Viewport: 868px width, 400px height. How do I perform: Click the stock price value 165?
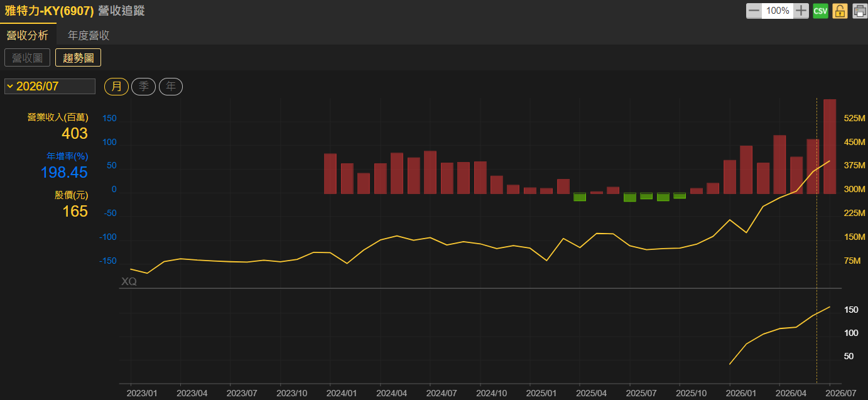[75, 211]
